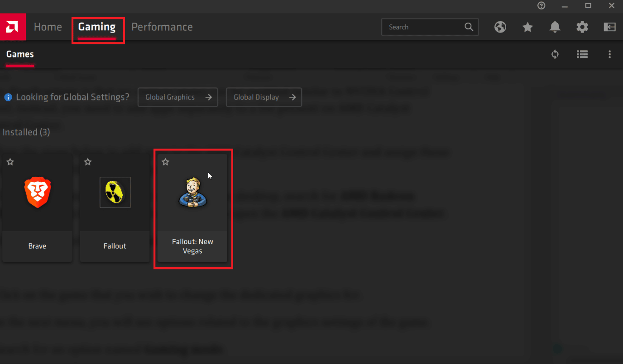Go to the Home tab
Image resolution: width=623 pixels, height=364 pixels.
[x=48, y=27]
